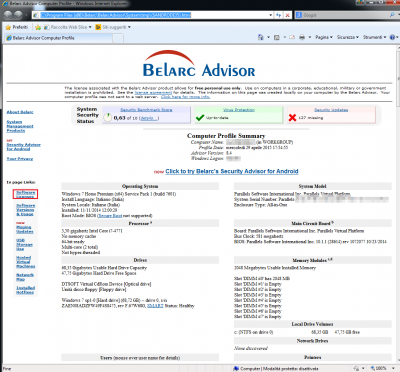Image resolution: width=400 pixels, height=372 pixels.
Task: Go to Hosted Virtual Machines link
Action: coord(26,262)
